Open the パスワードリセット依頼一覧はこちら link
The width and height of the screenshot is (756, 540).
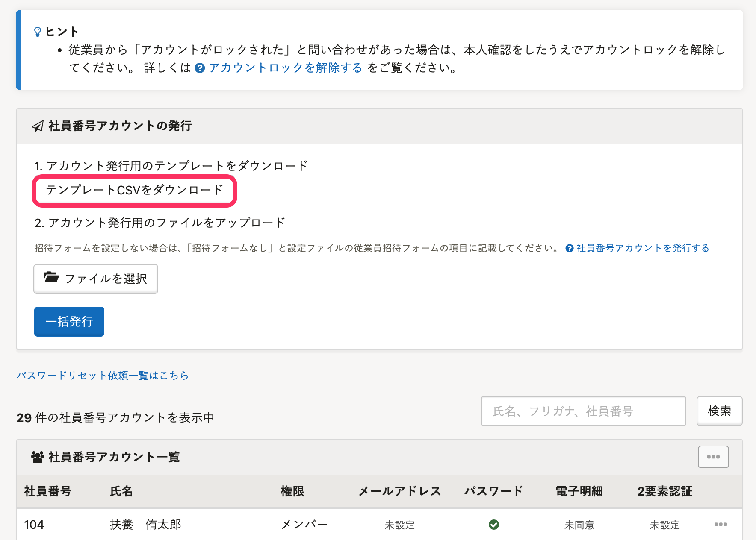pyautogui.click(x=103, y=376)
